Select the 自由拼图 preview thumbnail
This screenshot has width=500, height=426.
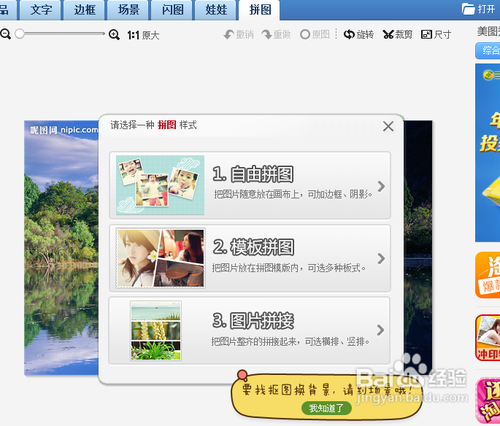click(160, 185)
